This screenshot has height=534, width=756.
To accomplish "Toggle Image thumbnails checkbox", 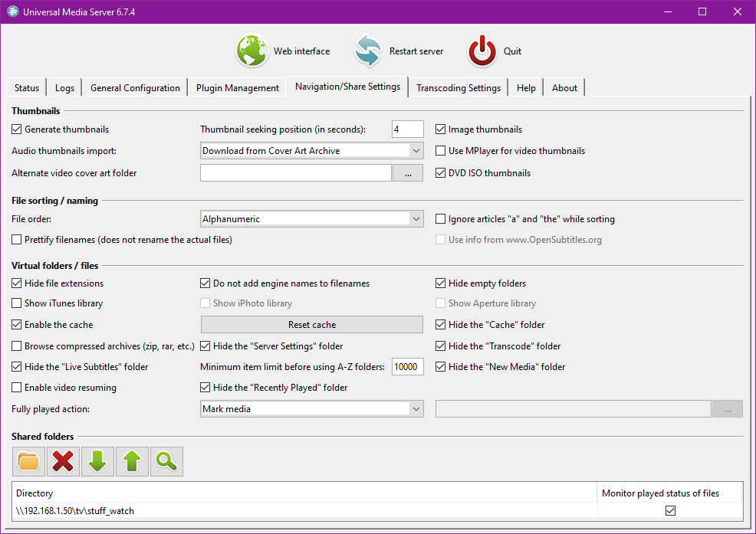I will (x=440, y=129).
